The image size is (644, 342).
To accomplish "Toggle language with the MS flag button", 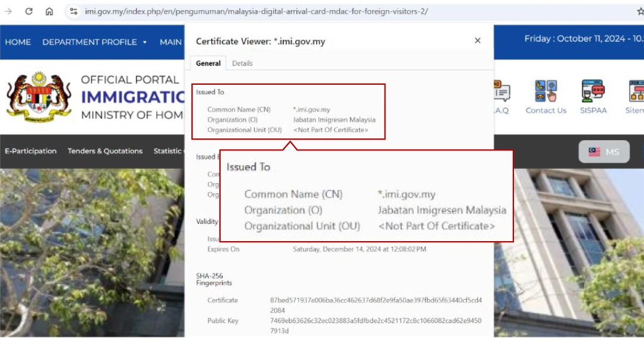I will [x=603, y=152].
